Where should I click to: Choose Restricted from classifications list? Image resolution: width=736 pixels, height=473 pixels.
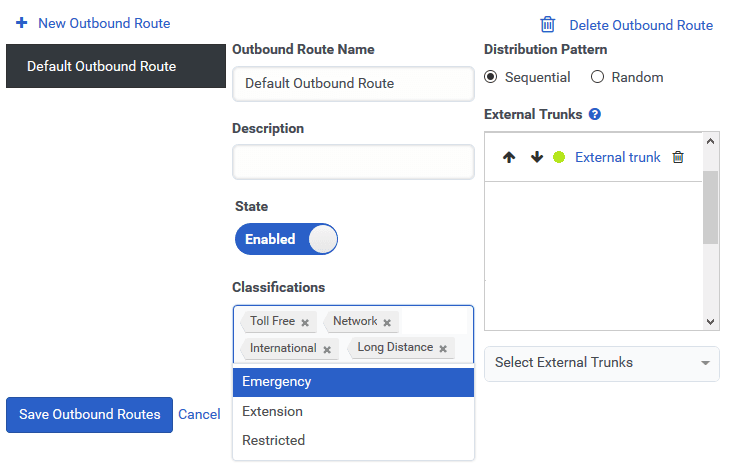[x=353, y=440]
